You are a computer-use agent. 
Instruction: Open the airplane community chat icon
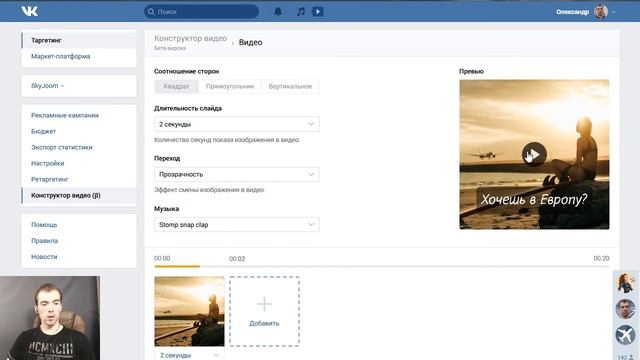coord(626,335)
